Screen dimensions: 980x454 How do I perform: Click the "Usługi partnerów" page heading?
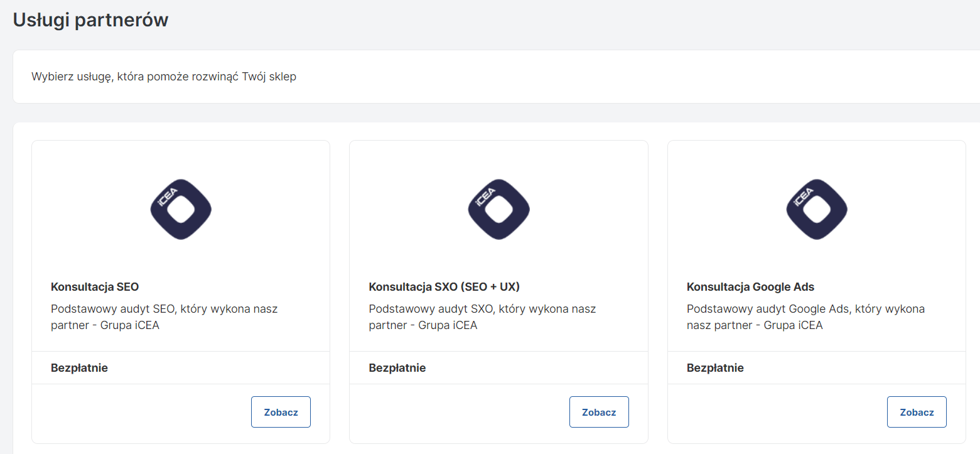pyautogui.click(x=90, y=20)
